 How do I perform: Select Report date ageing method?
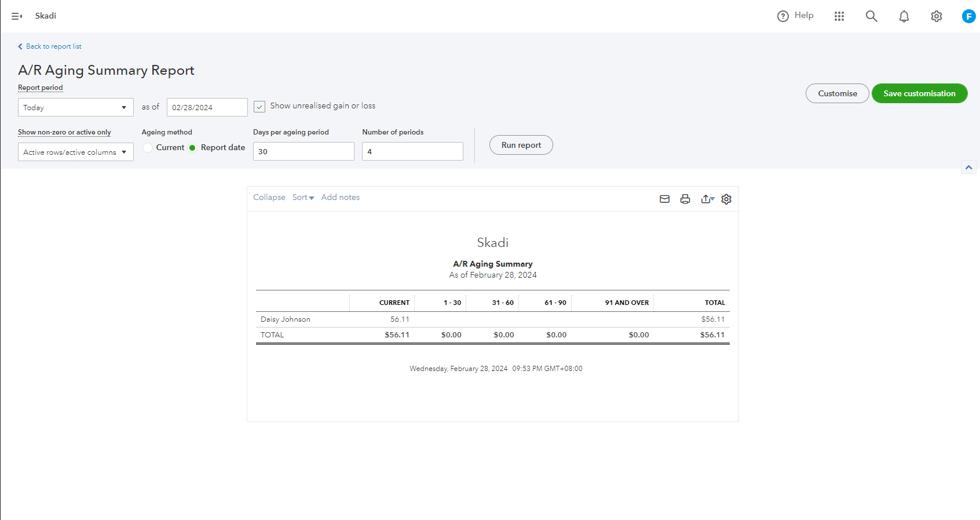193,148
